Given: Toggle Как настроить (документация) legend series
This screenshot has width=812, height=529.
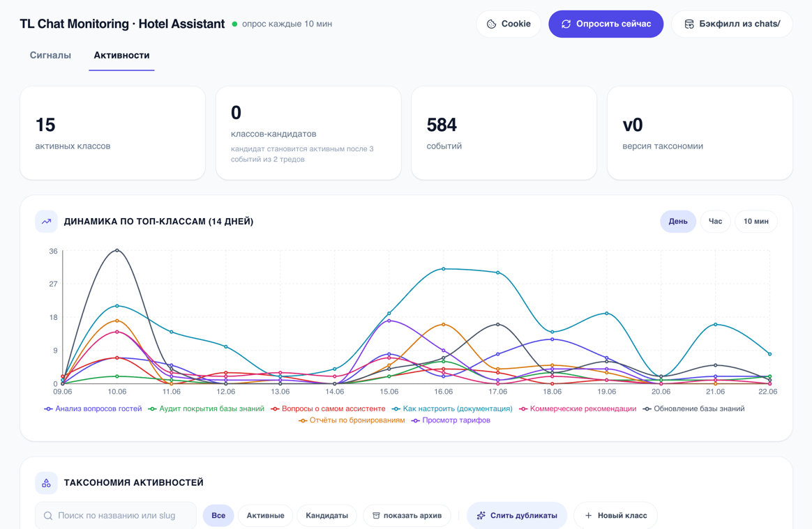Looking at the screenshot, I should pos(452,409).
